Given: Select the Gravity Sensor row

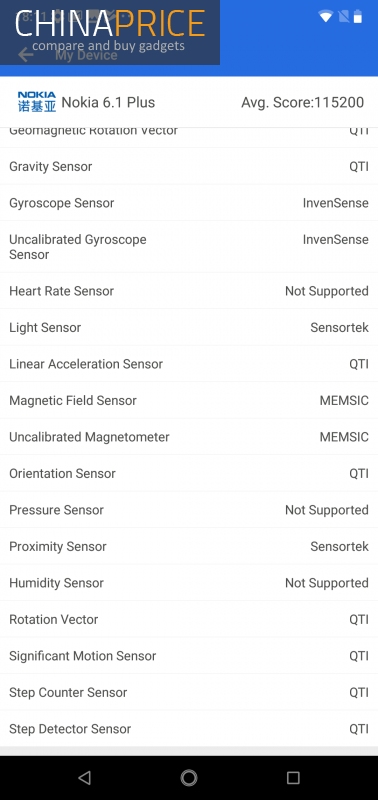Looking at the screenshot, I should [x=189, y=166].
